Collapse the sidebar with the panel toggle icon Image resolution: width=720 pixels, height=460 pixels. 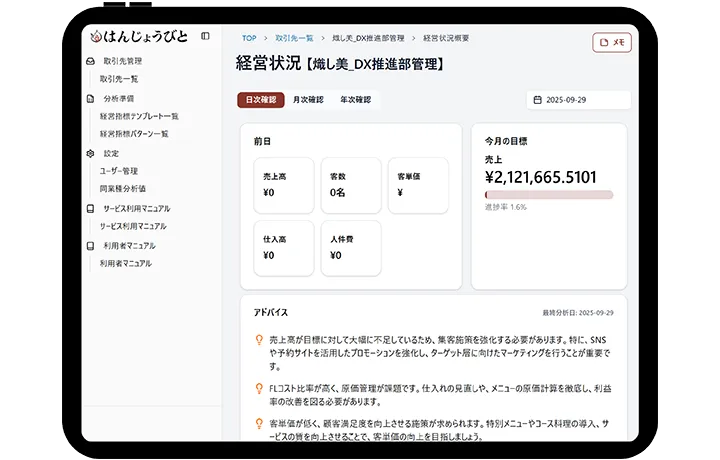coord(205,36)
